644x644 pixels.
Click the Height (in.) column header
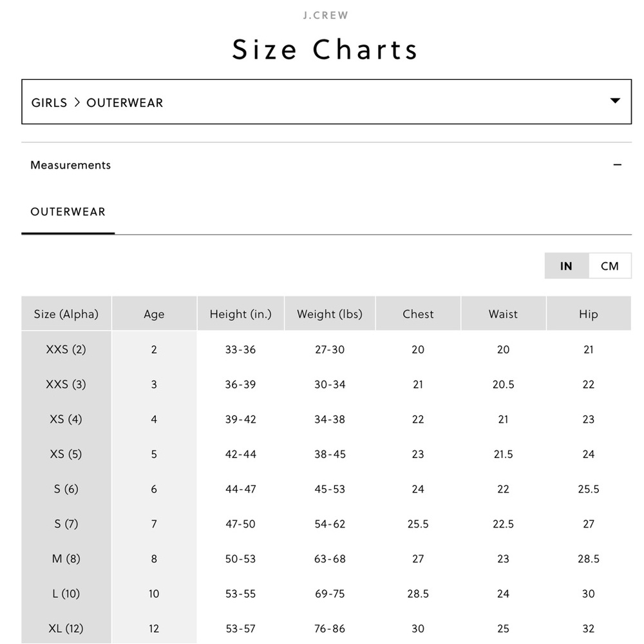[241, 314]
